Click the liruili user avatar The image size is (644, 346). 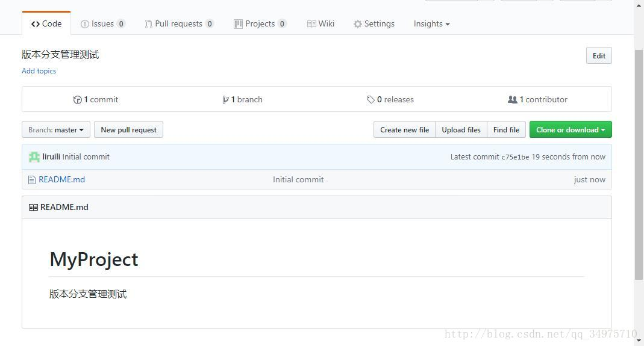(x=34, y=157)
